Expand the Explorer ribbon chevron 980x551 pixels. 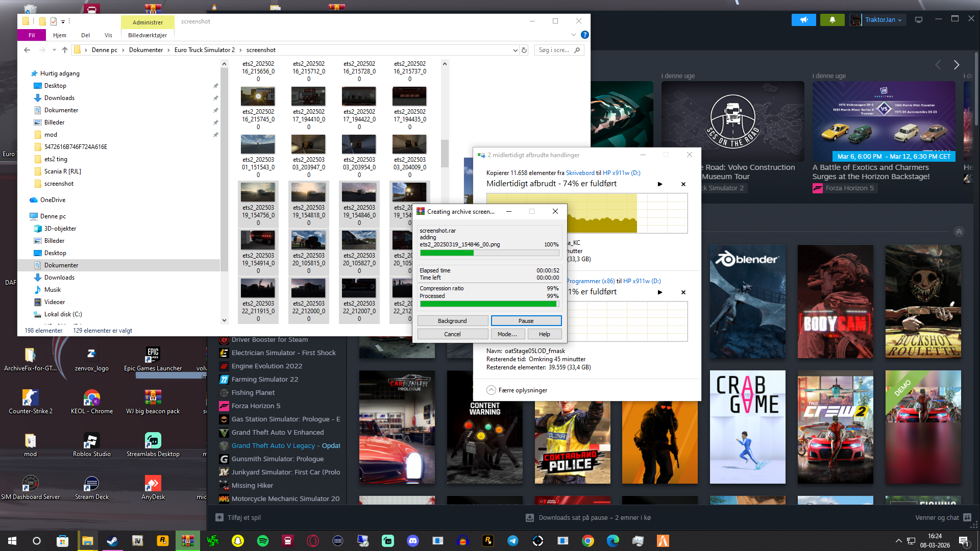click(x=573, y=35)
